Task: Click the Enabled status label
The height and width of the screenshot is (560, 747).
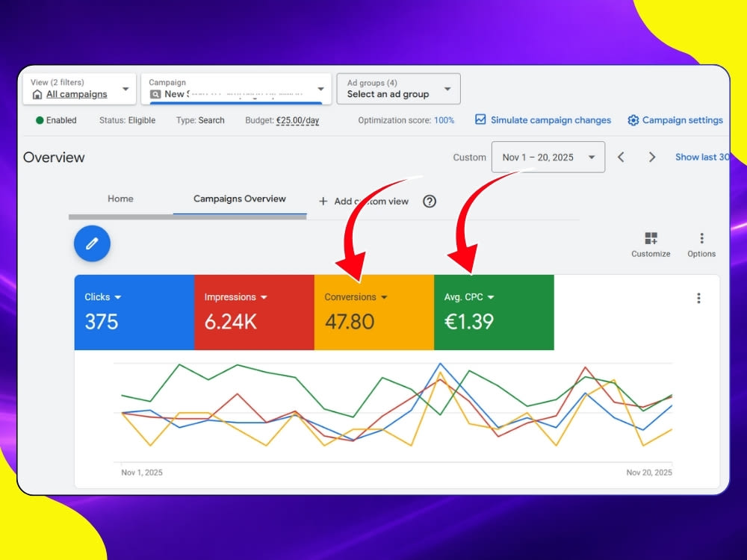Action: pos(61,120)
